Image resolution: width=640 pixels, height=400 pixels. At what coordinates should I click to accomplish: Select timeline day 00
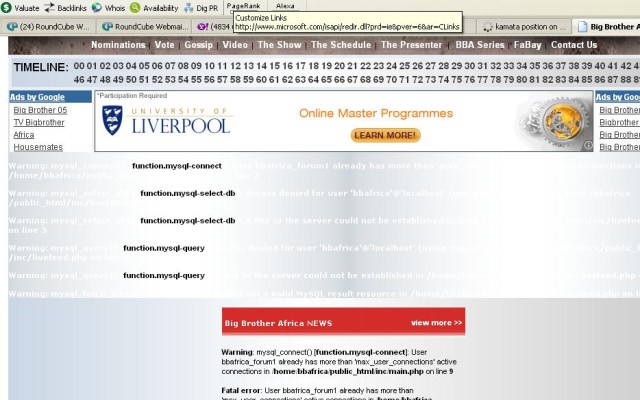79,66
